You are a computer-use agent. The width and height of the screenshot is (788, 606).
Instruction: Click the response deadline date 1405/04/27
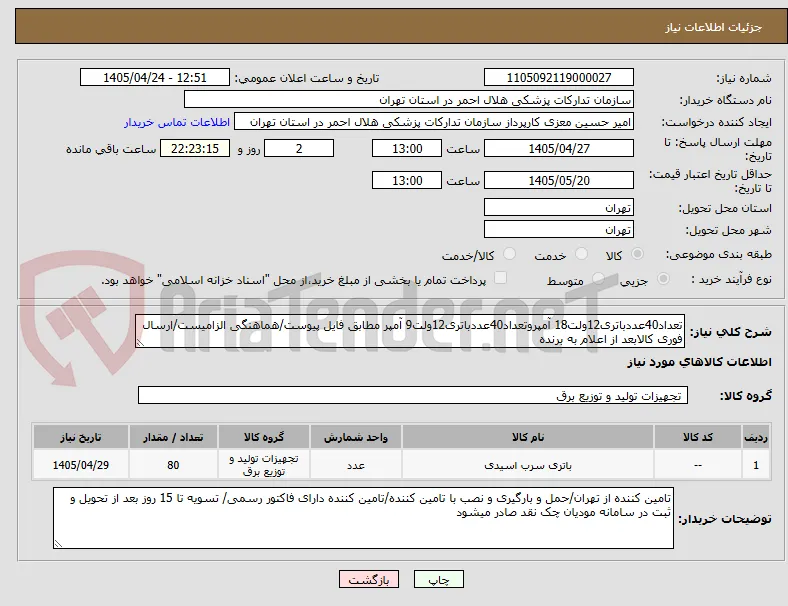[558, 148]
